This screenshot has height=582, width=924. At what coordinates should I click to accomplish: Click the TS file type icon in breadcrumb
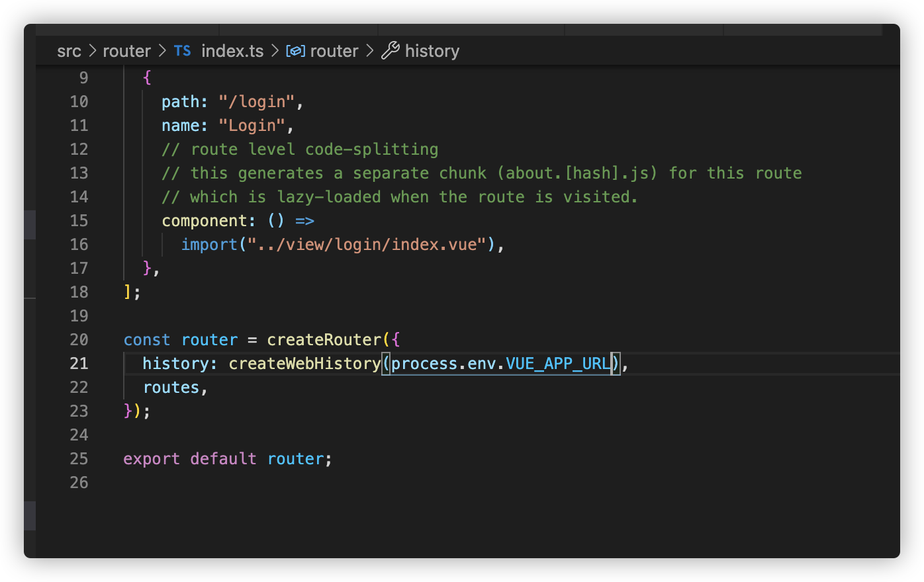pyautogui.click(x=183, y=51)
